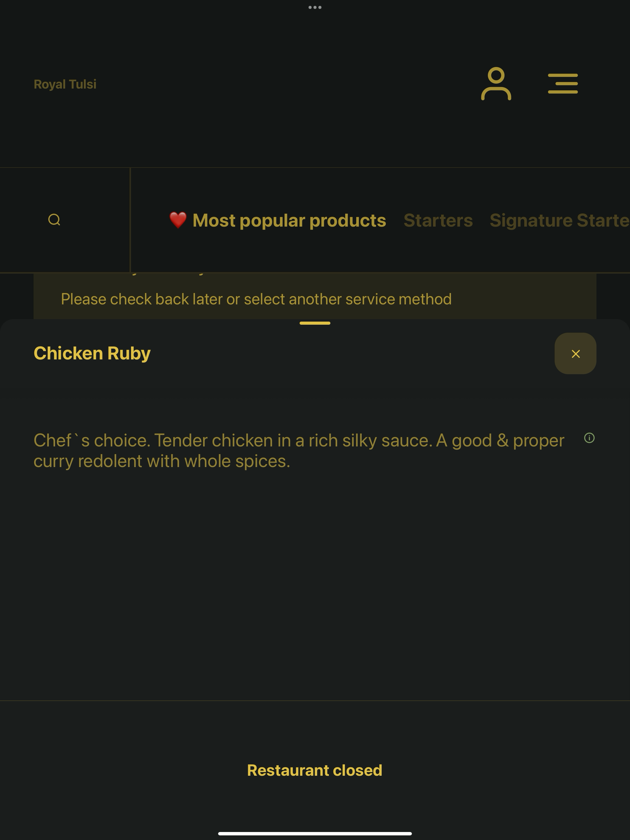Click the Chicken Ruby title
Image resolution: width=630 pixels, height=840 pixels.
point(92,353)
